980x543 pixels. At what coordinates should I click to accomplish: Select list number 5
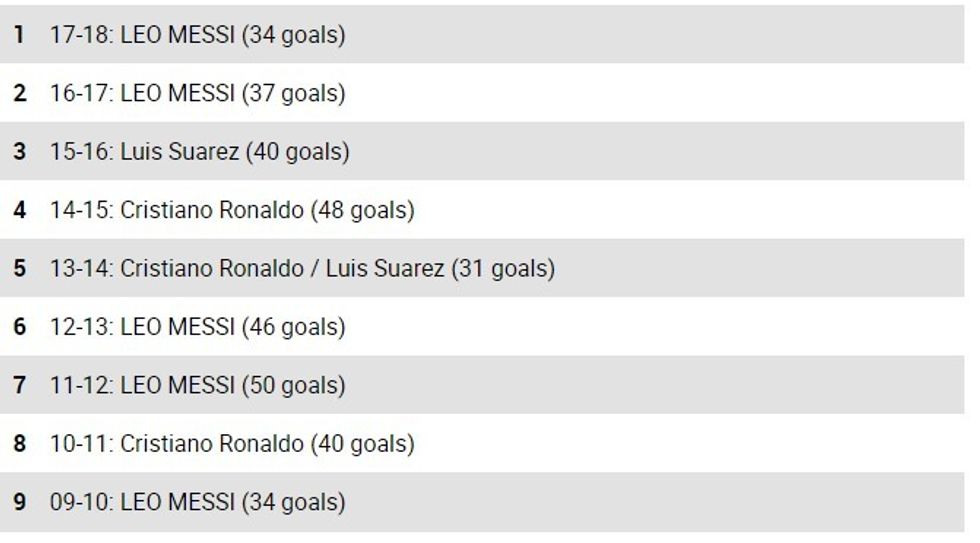(x=19, y=268)
